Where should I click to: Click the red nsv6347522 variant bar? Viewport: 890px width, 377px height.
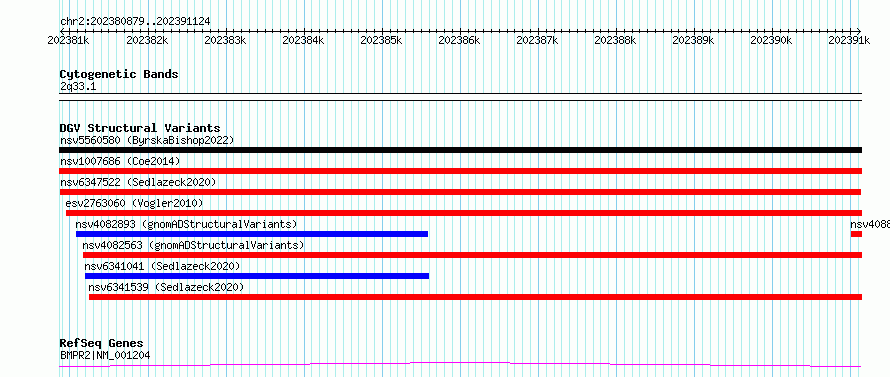[461, 192]
